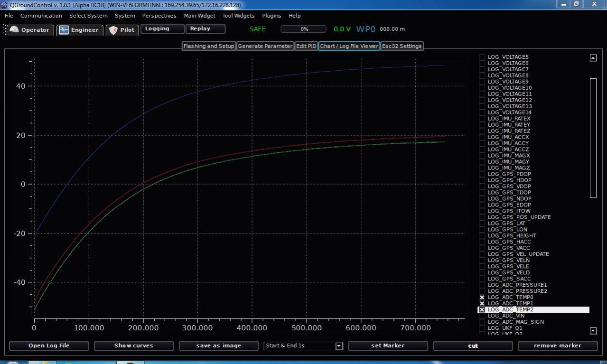Grab the toolbar drag handle

[x=5, y=30]
